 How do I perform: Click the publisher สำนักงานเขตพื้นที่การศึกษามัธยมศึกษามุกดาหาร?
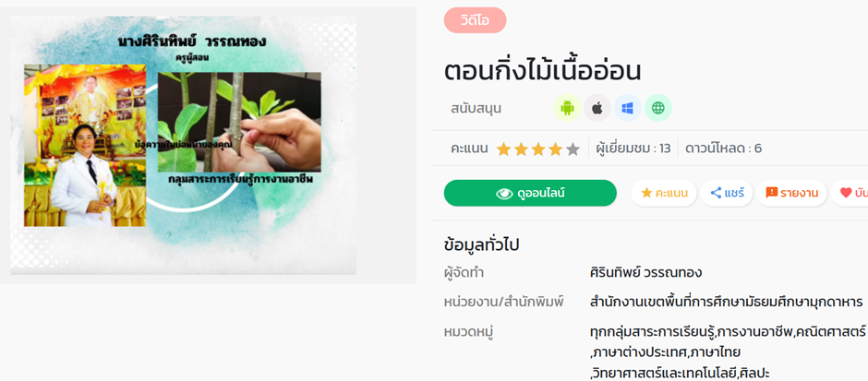click(x=727, y=303)
